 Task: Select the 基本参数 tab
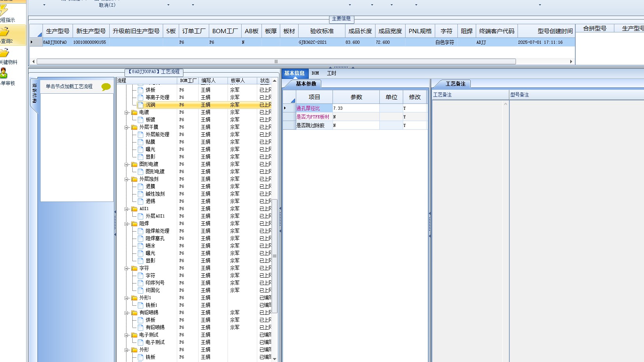pos(306,84)
